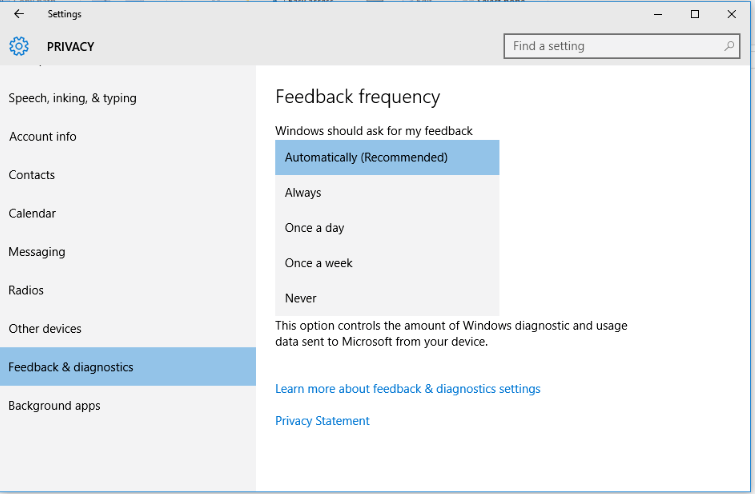Click the back arrow in title bar

click(x=19, y=14)
